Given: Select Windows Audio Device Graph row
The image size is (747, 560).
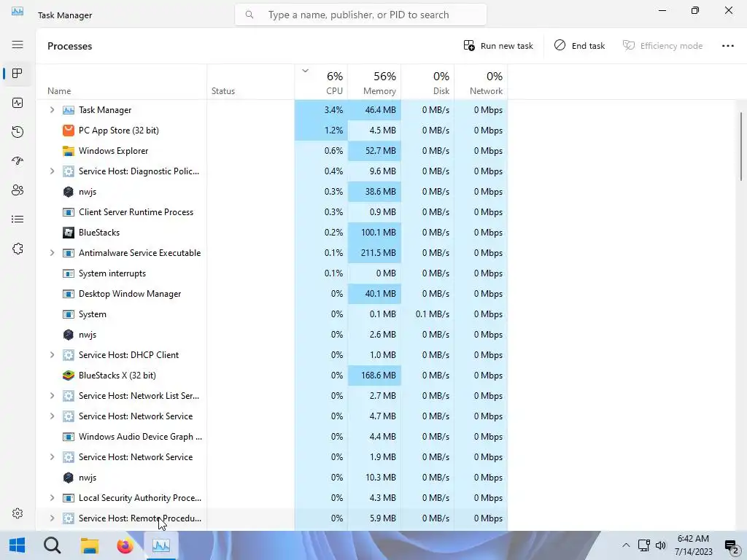Looking at the screenshot, I should [271, 437].
